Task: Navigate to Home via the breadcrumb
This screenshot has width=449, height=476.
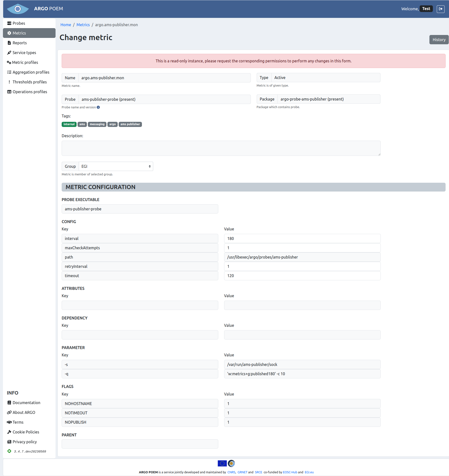Action: tap(66, 25)
